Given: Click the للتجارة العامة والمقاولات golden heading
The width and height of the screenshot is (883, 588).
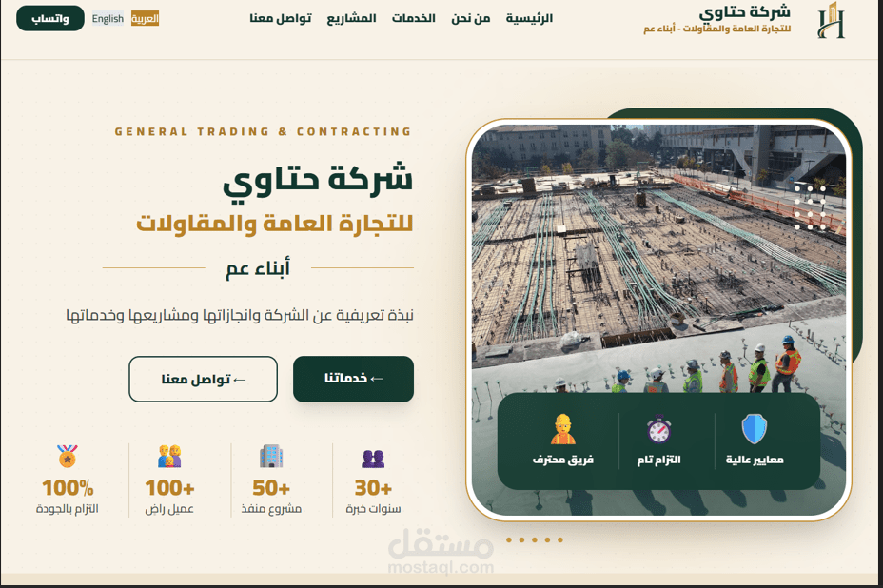Looking at the screenshot, I should [x=275, y=224].
